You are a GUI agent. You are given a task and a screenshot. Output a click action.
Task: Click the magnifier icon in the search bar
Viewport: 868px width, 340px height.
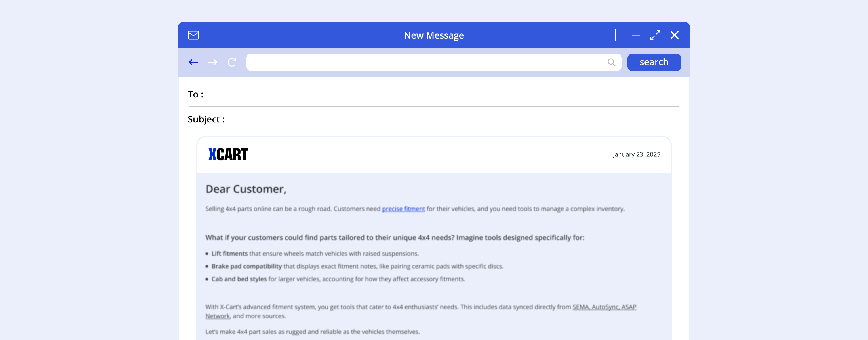611,62
